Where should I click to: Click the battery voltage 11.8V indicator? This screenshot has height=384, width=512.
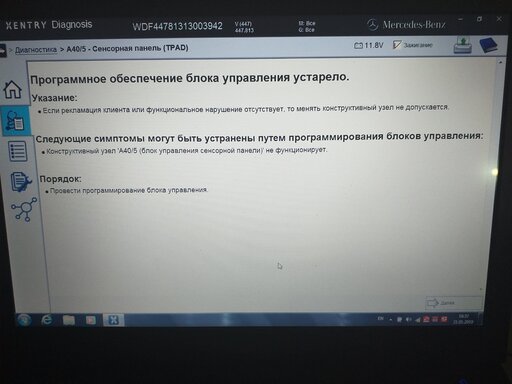click(x=369, y=45)
